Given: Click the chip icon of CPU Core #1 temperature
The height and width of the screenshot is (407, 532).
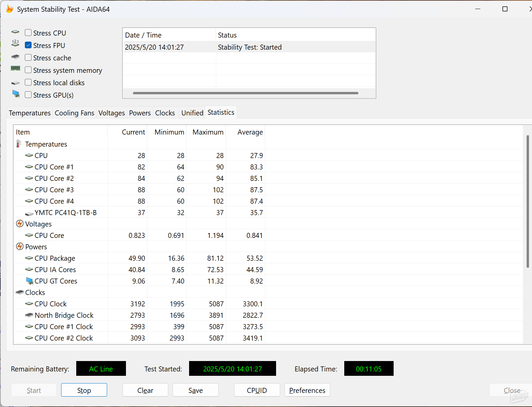Looking at the screenshot, I should (29, 167).
